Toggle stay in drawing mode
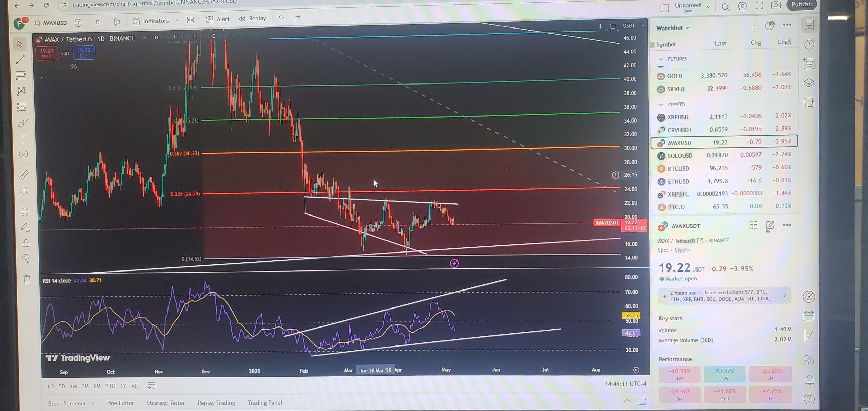This screenshot has width=868, height=411. click(25, 227)
